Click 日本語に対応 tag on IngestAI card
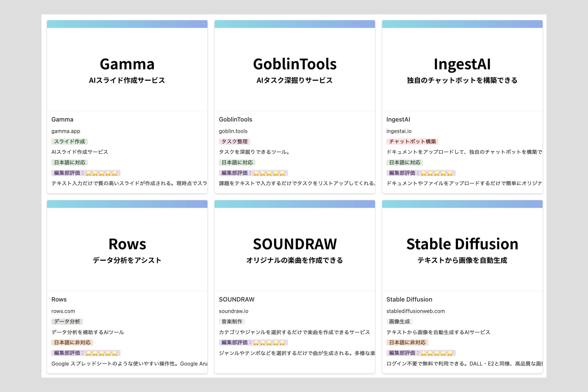This screenshot has height=392, width=588. tap(405, 162)
